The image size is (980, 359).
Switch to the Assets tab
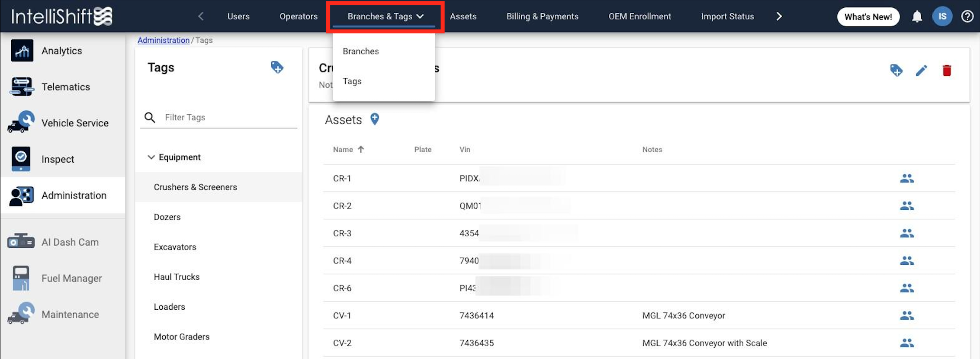(x=463, y=16)
